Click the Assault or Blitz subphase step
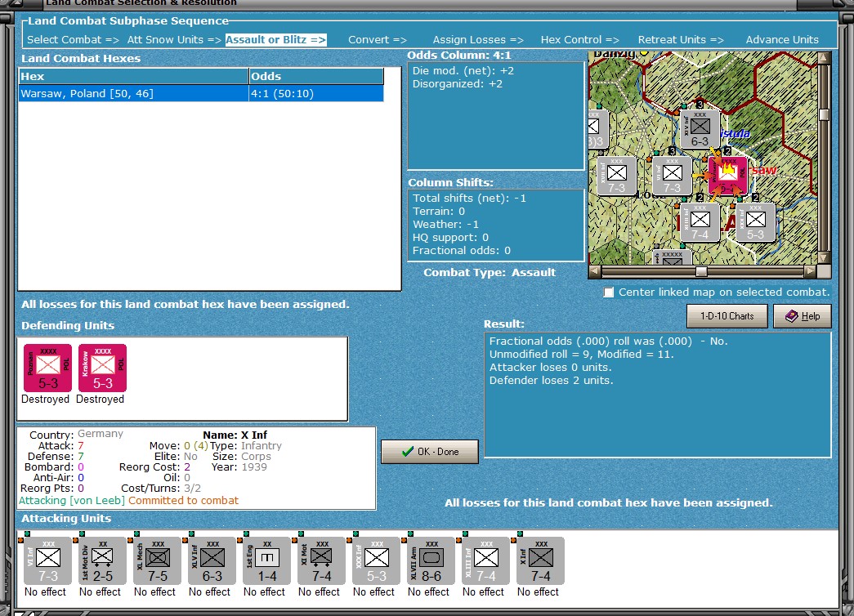 [x=275, y=40]
